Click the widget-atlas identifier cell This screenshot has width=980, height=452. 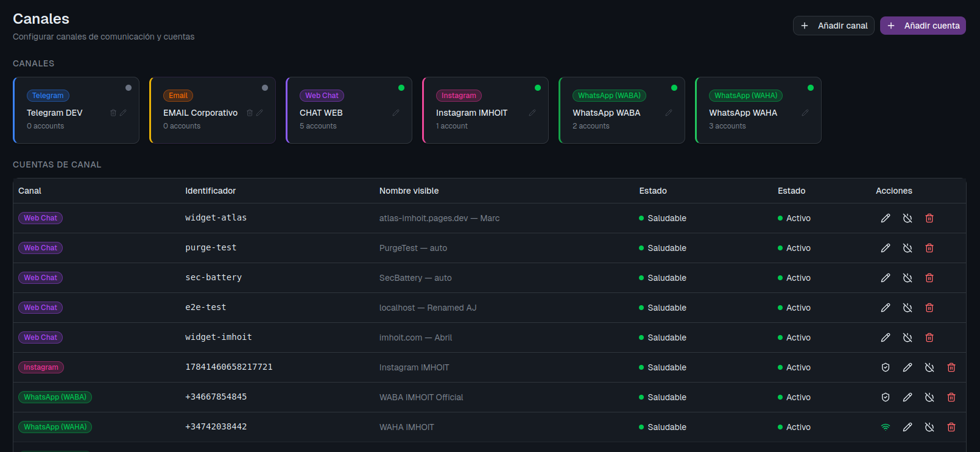click(x=216, y=217)
